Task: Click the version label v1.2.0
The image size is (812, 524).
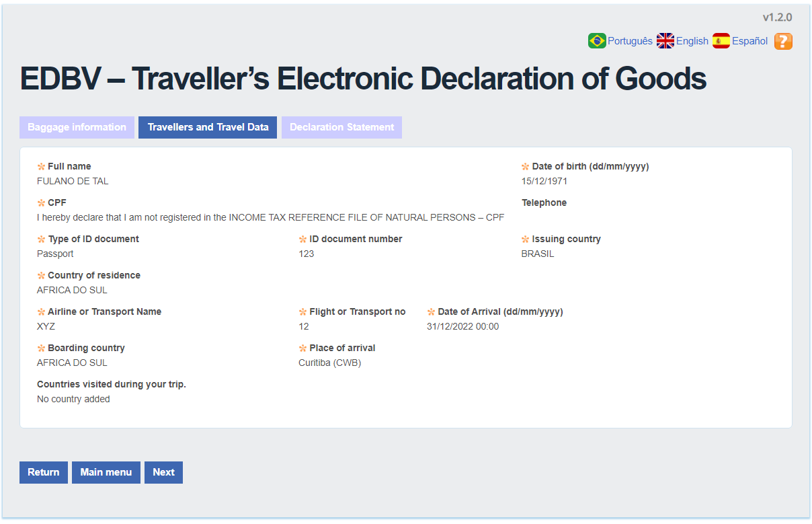Action: [x=777, y=17]
